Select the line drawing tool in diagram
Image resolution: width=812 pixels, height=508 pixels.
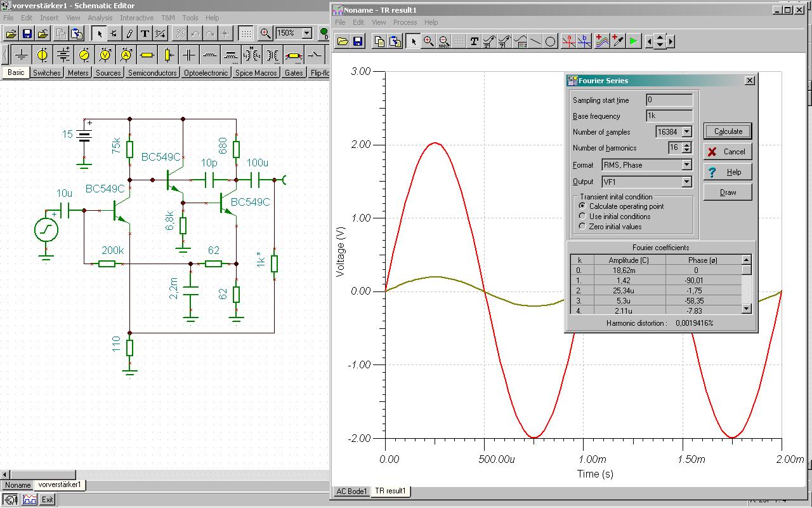(x=535, y=42)
